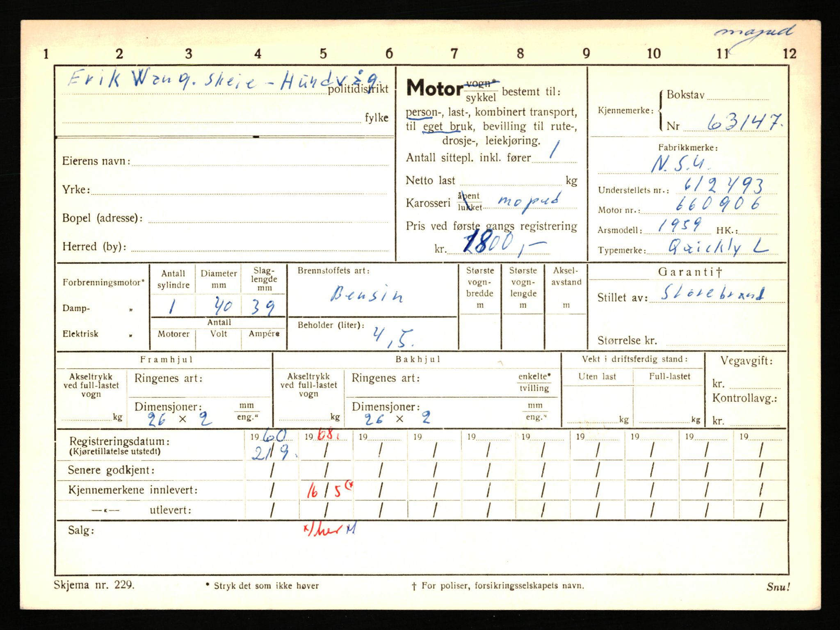
Task: Click the printed 'fylke' label
Action: tap(377, 118)
